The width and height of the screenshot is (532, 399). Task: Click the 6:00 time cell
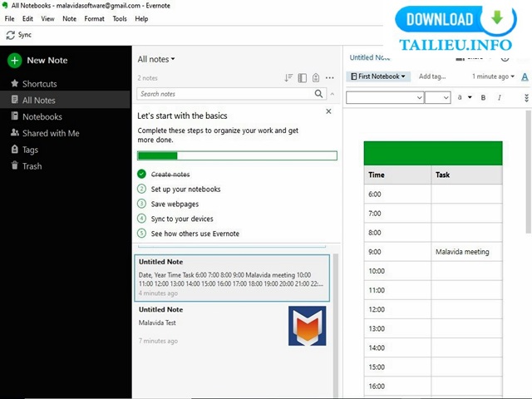click(x=397, y=194)
